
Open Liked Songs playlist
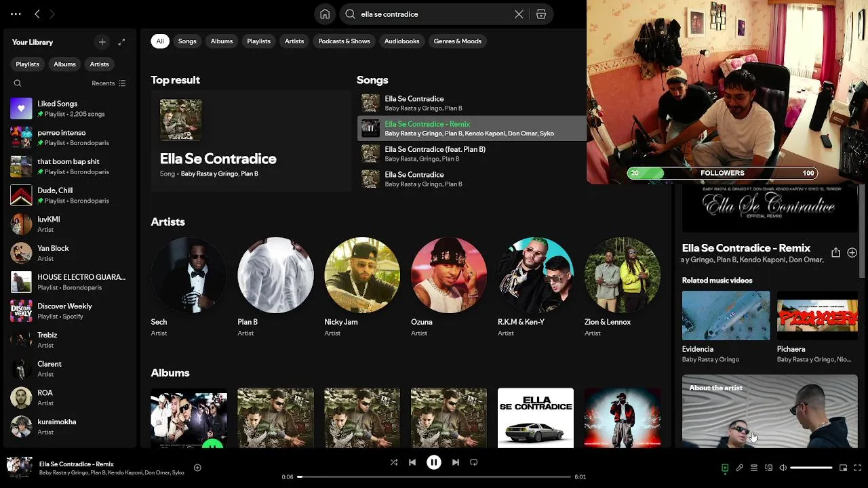coord(71,108)
